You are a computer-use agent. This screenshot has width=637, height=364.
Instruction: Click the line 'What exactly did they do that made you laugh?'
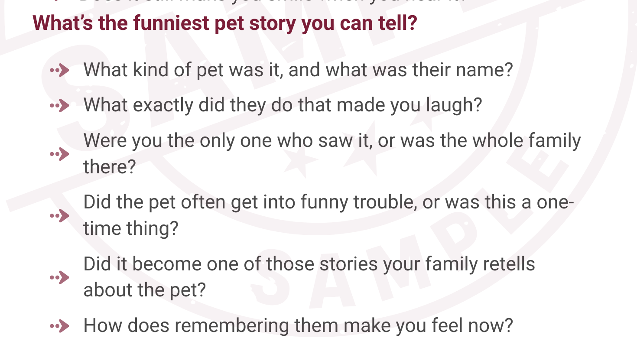click(x=283, y=105)
